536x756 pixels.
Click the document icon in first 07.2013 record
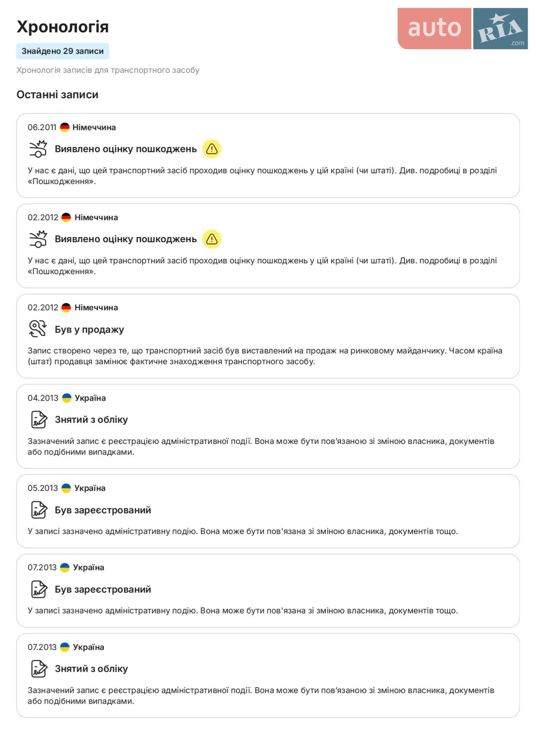point(39,589)
